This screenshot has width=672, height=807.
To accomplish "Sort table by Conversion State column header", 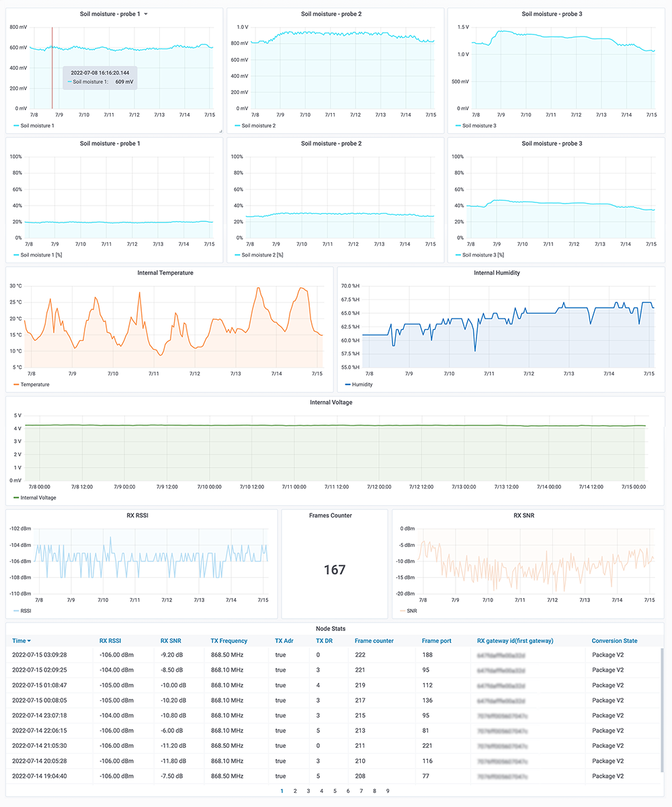I will (614, 641).
